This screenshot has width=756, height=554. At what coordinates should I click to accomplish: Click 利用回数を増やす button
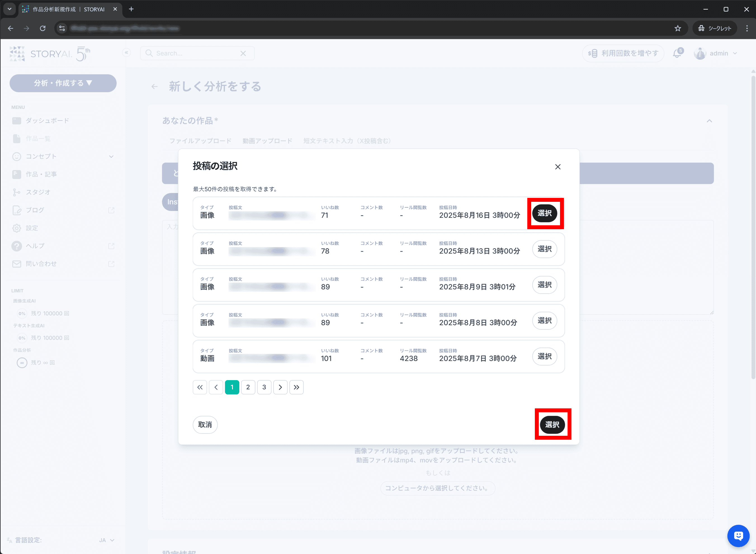tap(623, 53)
